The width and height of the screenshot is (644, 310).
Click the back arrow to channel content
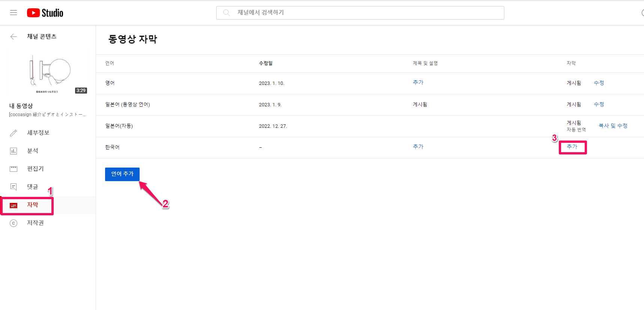(x=14, y=36)
